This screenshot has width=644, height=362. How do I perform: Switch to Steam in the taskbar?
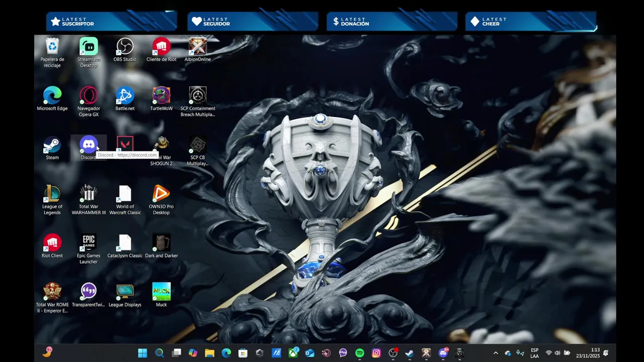(409, 353)
